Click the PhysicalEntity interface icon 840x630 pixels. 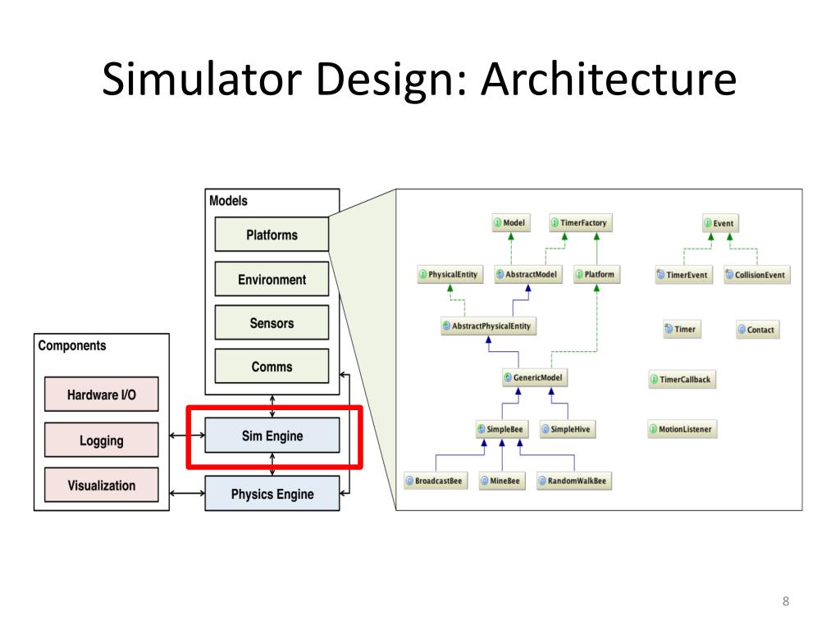click(422, 274)
